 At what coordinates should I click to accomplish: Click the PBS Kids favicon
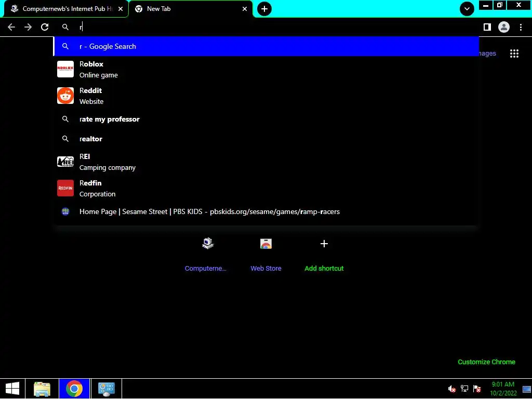65,212
